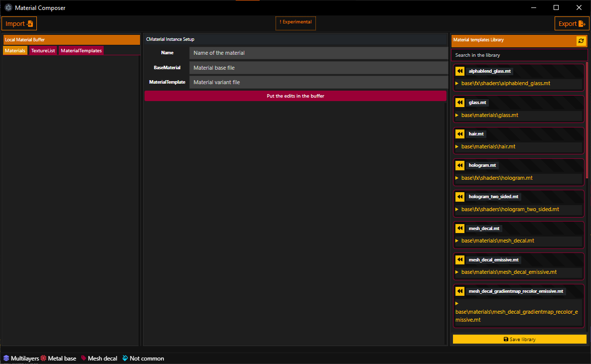The image size is (591, 364).
Task: Click the rewind icon beside alphablend_glass.mt
Action: (460, 71)
